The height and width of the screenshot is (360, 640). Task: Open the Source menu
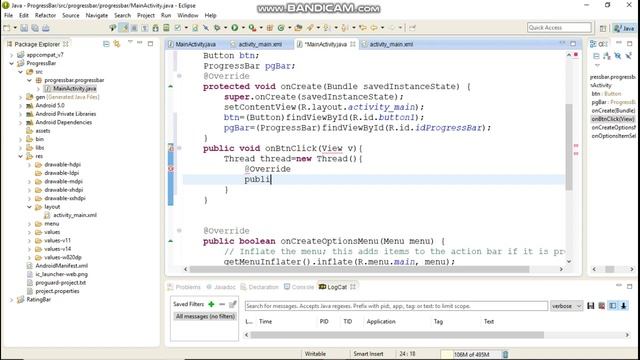tap(71, 16)
